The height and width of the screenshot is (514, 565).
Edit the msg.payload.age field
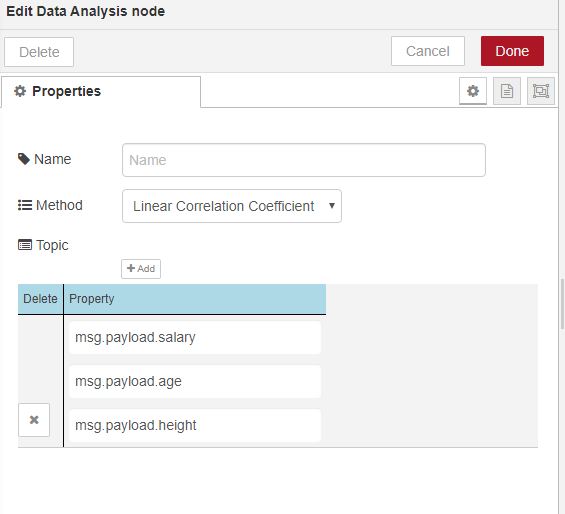tap(195, 381)
